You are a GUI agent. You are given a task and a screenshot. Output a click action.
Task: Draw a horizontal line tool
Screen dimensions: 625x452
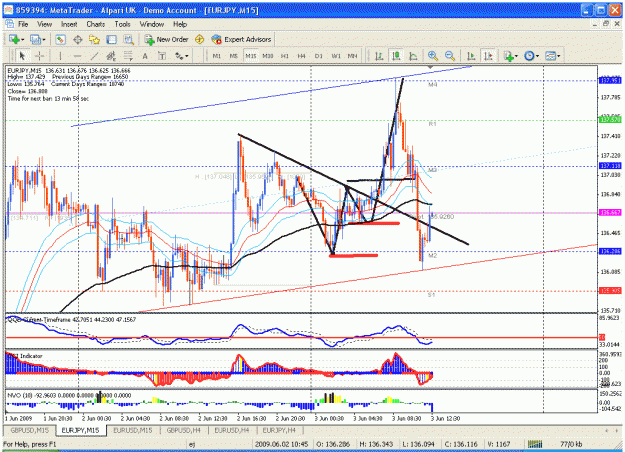(77, 56)
